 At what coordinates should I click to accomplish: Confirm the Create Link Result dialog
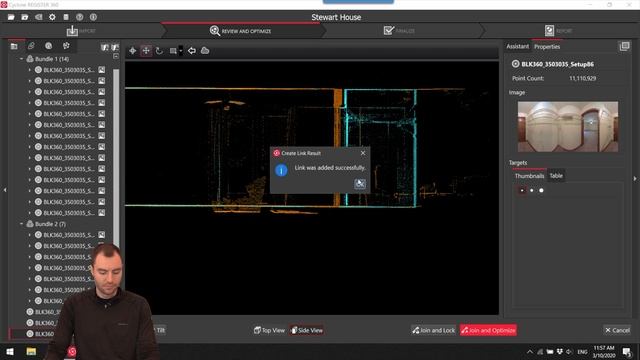[360, 184]
